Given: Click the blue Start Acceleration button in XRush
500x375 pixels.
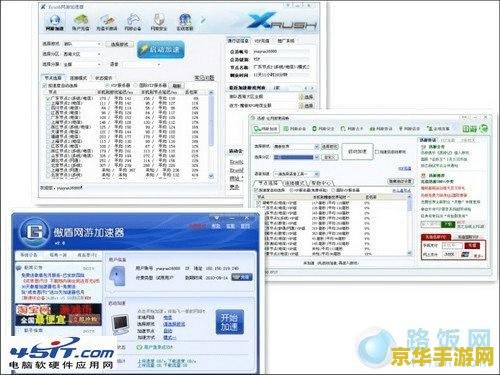Looking at the screenshot, I should point(161,49).
